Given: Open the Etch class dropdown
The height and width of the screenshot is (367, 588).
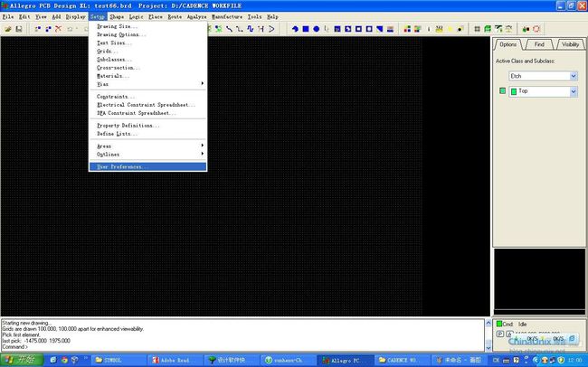Looking at the screenshot, I should point(574,76).
